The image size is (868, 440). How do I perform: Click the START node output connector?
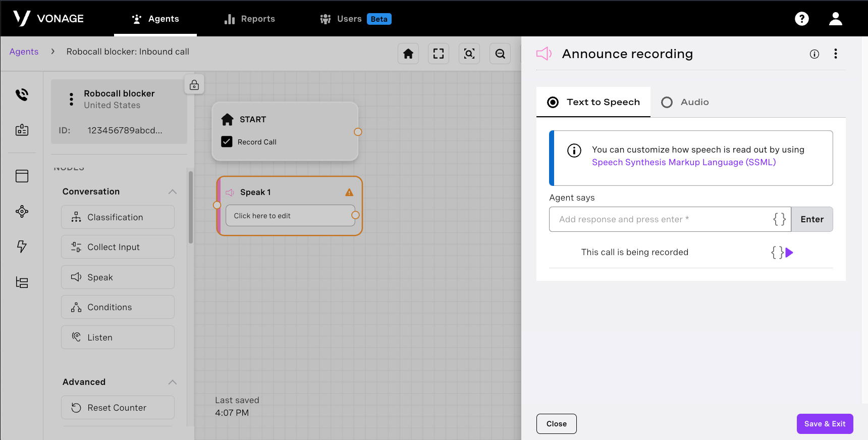click(358, 132)
